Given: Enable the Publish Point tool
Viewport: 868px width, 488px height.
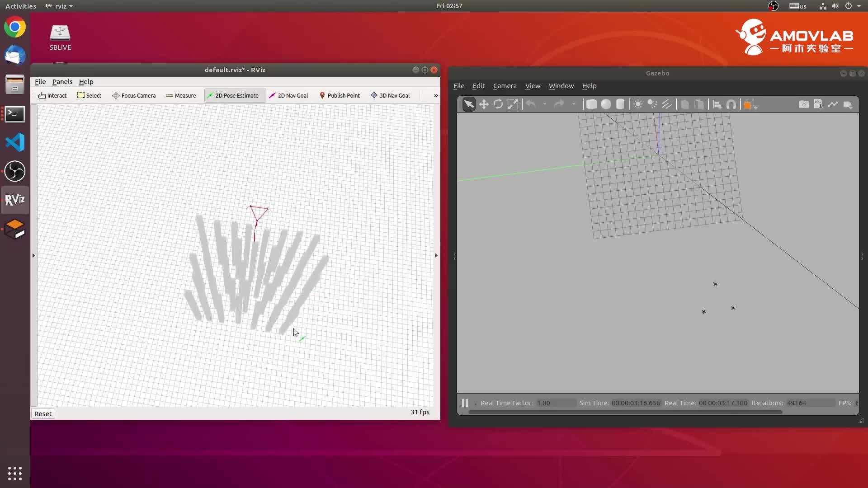Looking at the screenshot, I should (x=340, y=95).
